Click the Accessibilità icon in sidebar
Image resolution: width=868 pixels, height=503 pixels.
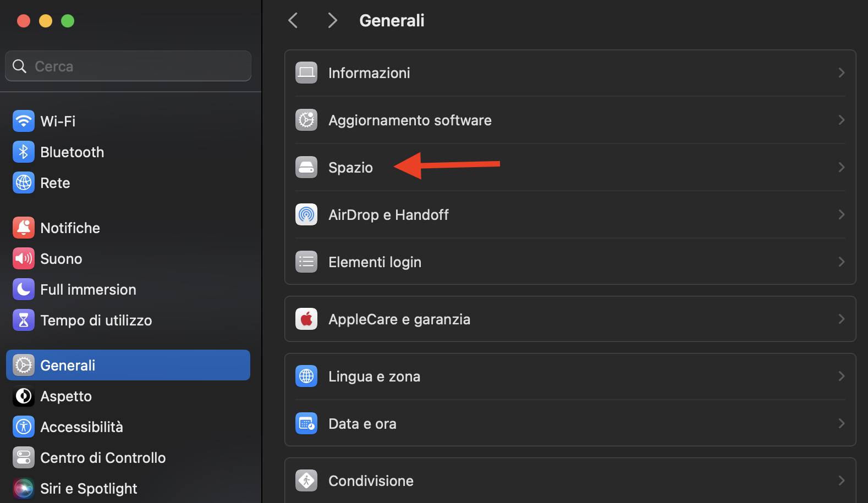click(24, 427)
